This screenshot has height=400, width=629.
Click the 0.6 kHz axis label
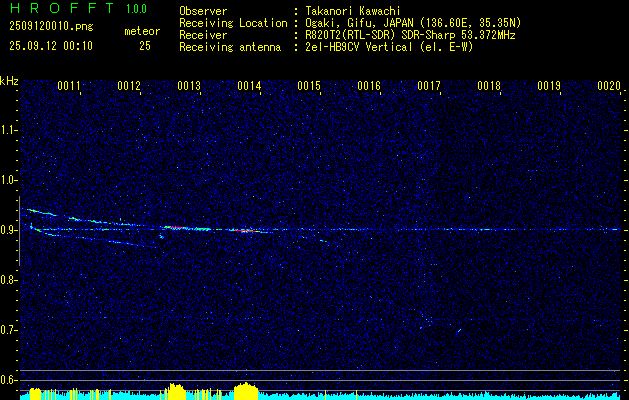tap(8, 380)
